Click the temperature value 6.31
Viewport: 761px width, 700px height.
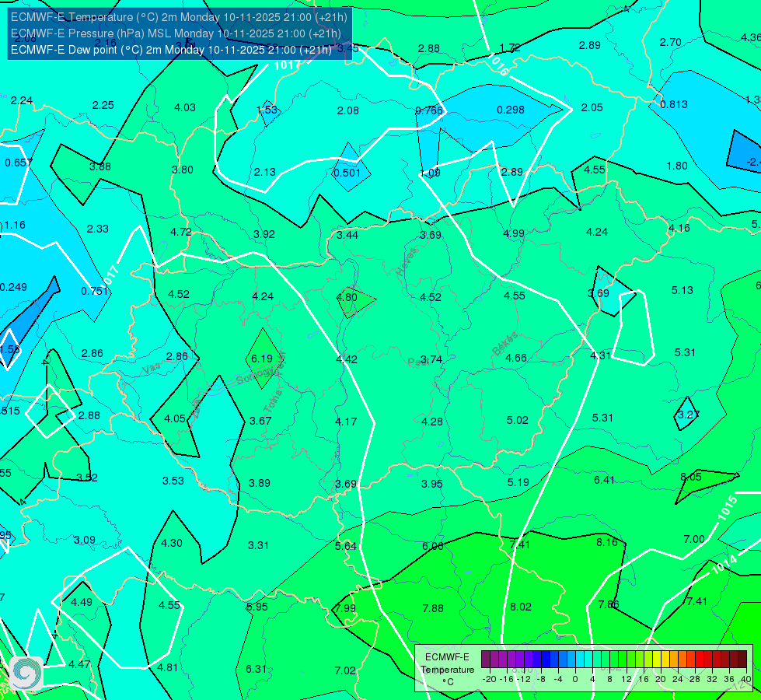tap(257, 669)
